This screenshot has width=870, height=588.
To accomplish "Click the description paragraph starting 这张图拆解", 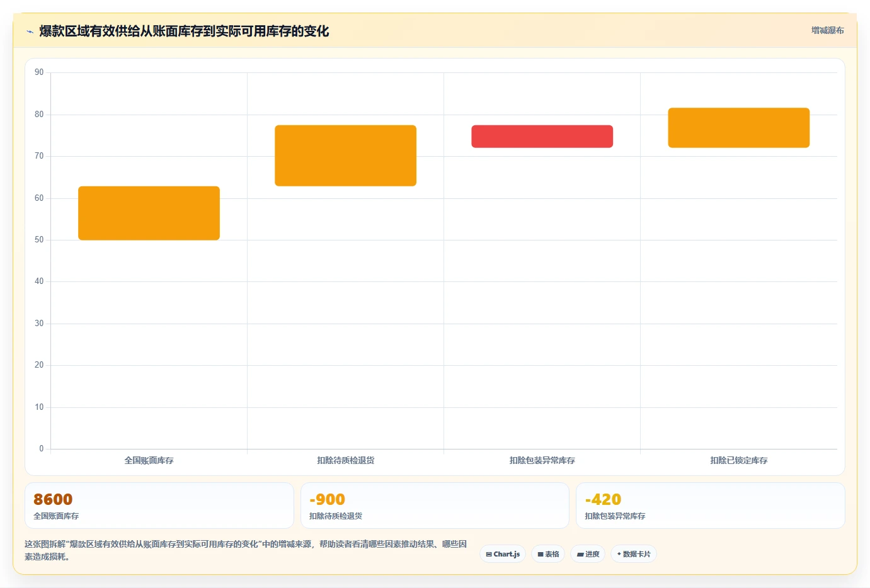I will coord(246,550).
